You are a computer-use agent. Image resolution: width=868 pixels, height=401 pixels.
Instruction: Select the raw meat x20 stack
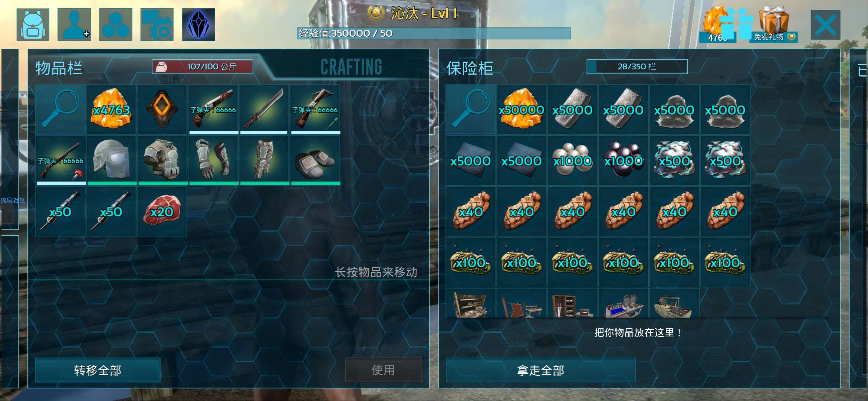[x=162, y=211]
